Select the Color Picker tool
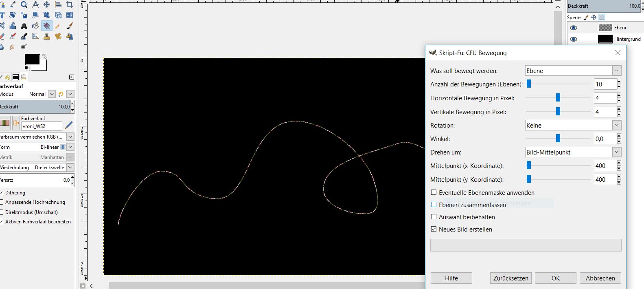This screenshot has height=289, width=644. [13, 4]
